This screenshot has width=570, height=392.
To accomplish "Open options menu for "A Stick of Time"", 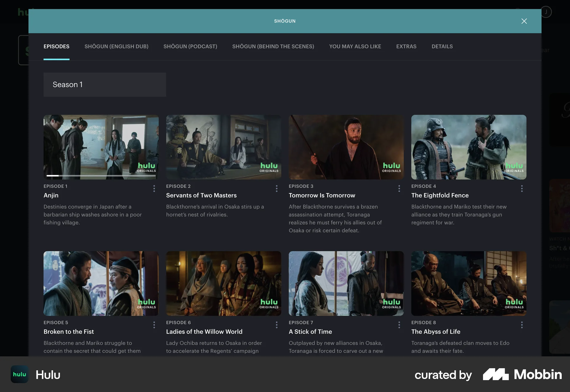I will (399, 325).
